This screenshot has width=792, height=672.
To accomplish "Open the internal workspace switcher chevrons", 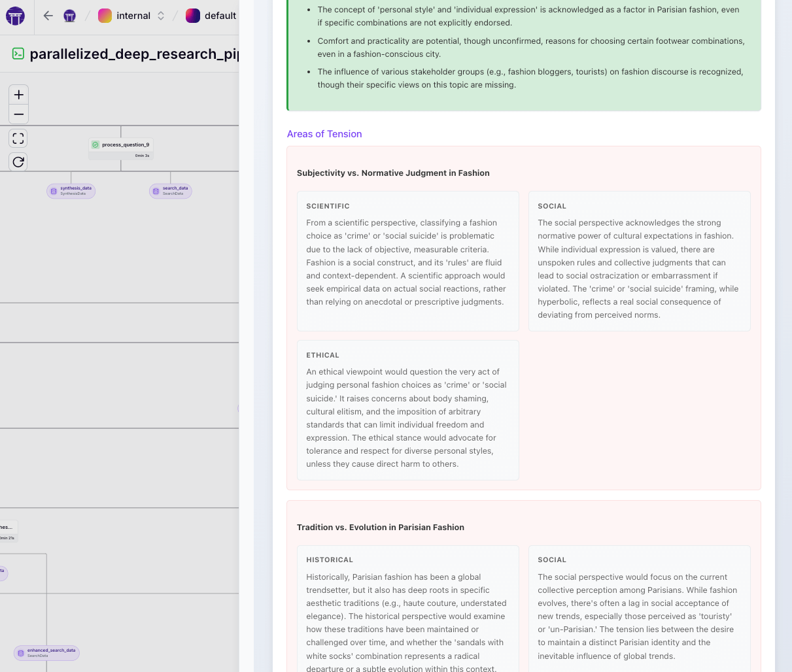I will click(161, 16).
